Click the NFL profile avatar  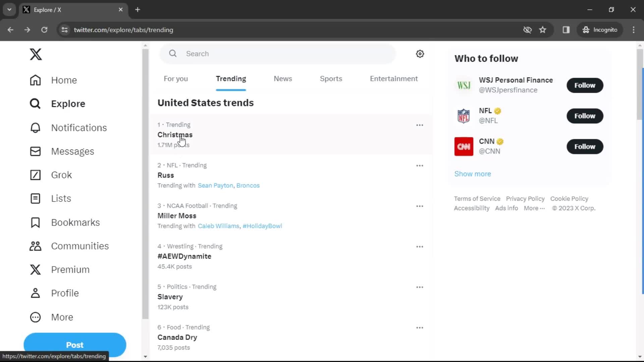pos(464,116)
